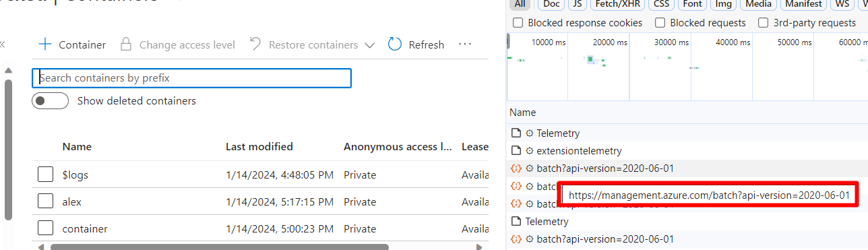
Task: Open the container named container
Action: (x=84, y=228)
